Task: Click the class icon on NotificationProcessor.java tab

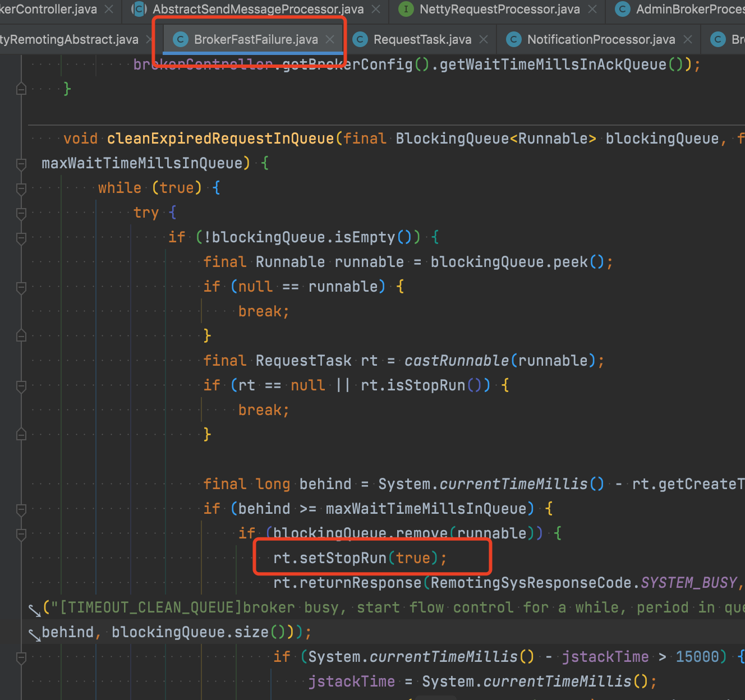Action: 513,39
